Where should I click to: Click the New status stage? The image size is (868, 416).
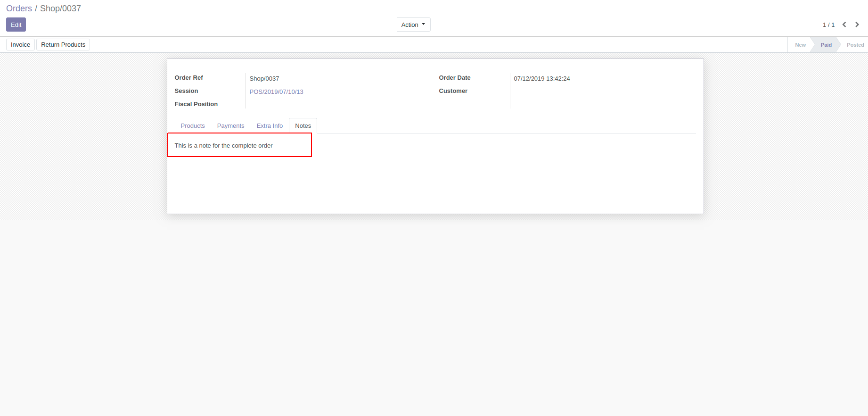[800, 45]
